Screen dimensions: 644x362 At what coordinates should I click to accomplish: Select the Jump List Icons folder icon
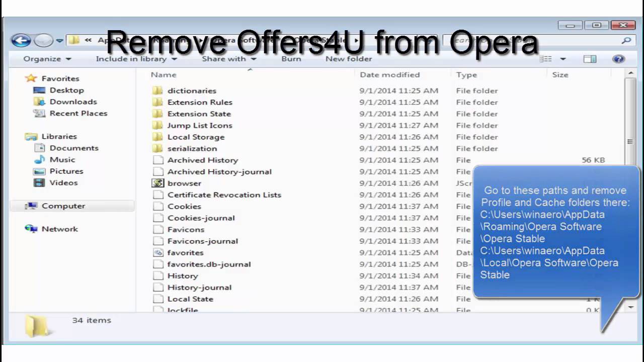(158, 125)
